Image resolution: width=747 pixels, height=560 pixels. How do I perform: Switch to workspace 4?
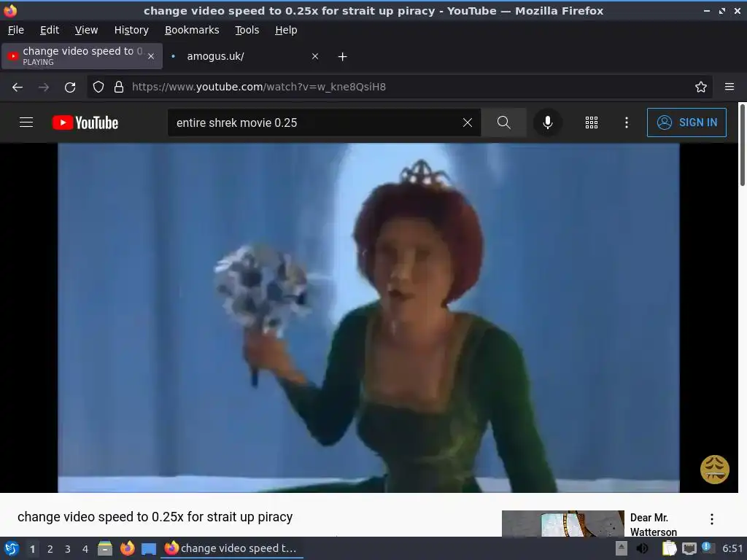[x=85, y=549]
